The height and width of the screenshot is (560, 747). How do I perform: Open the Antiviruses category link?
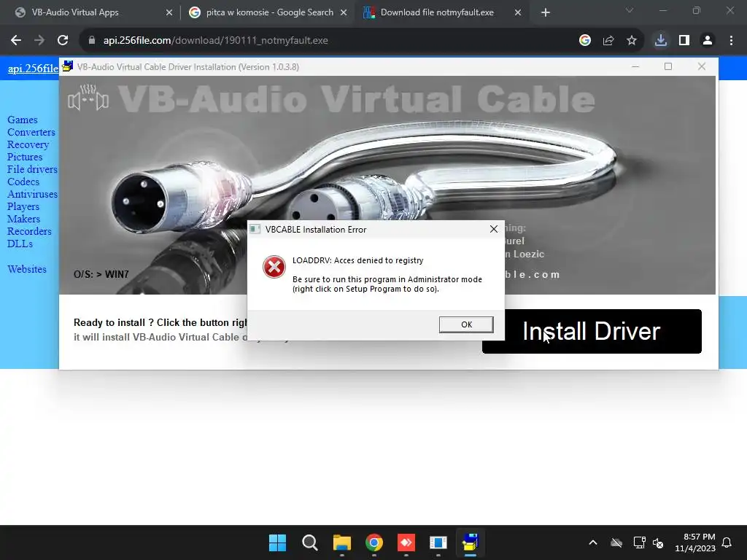pyautogui.click(x=32, y=194)
